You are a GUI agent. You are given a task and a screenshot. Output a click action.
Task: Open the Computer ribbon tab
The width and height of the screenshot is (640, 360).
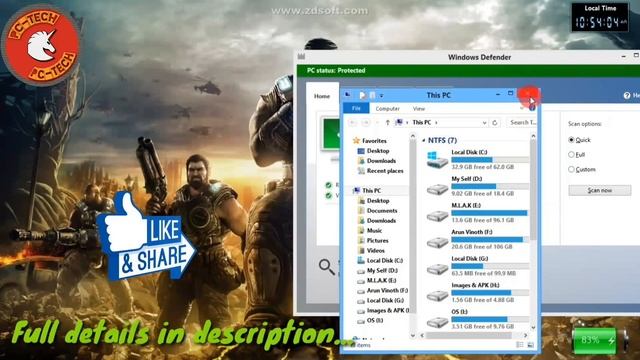pyautogui.click(x=387, y=109)
